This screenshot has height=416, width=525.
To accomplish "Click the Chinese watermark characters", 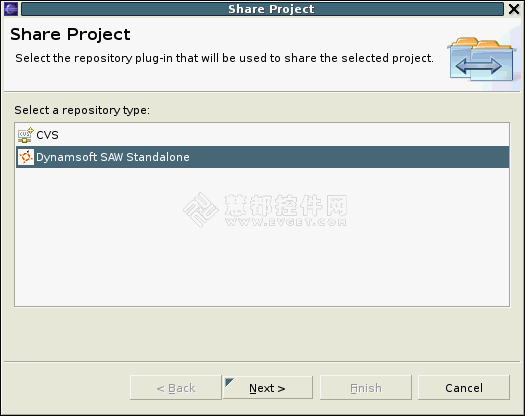I will pyautogui.click(x=286, y=205).
